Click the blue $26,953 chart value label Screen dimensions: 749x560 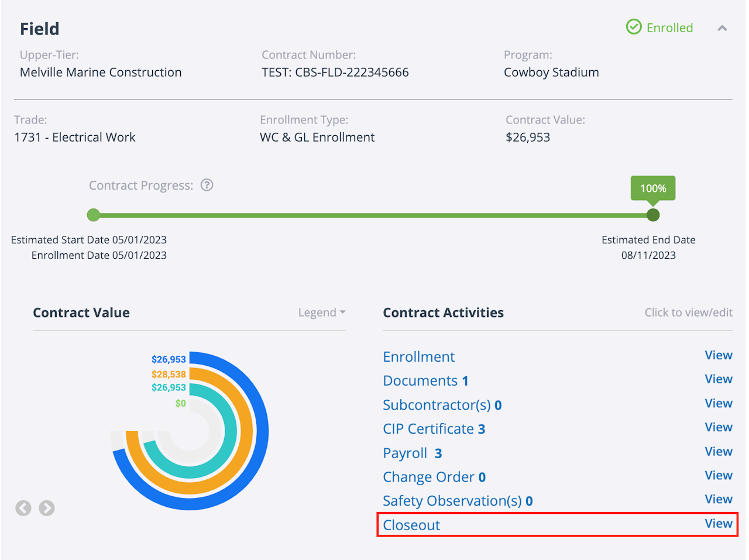point(169,359)
